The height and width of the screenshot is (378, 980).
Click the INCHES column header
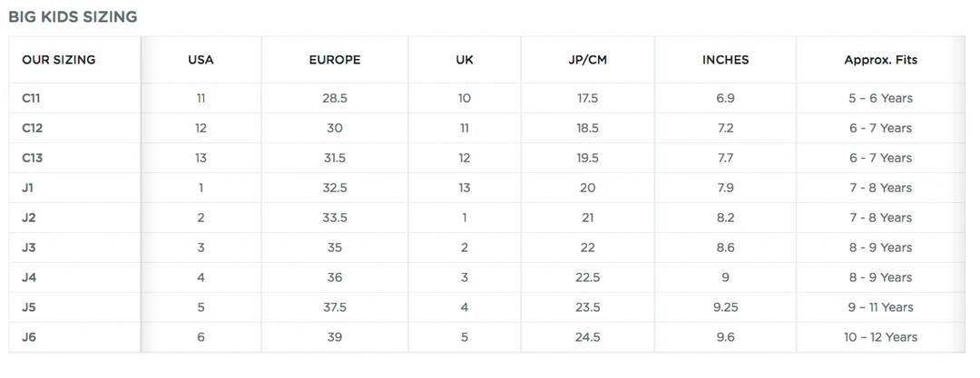point(725,60)
